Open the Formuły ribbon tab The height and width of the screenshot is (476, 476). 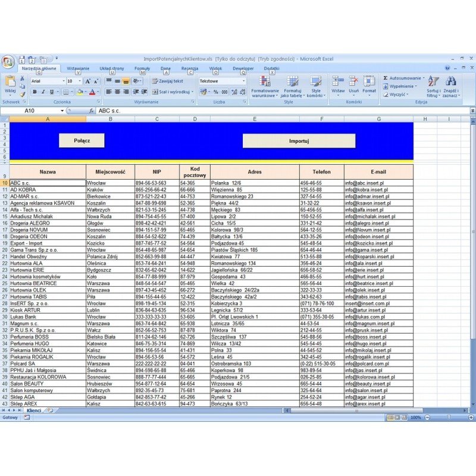click(x=142, y=68)
